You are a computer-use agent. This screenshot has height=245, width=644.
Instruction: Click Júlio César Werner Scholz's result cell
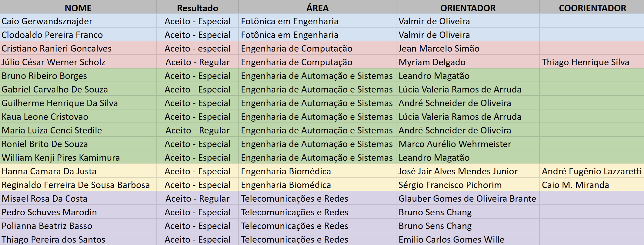pyautogui.click(x=197, y=62)
